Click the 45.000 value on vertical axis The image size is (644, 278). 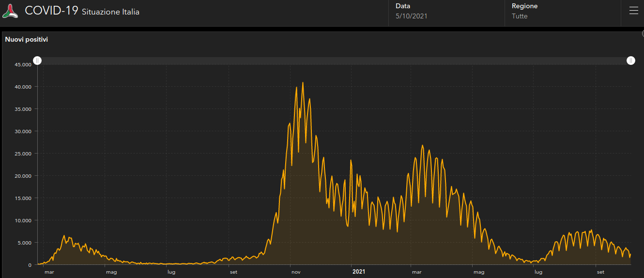[23, 64]
